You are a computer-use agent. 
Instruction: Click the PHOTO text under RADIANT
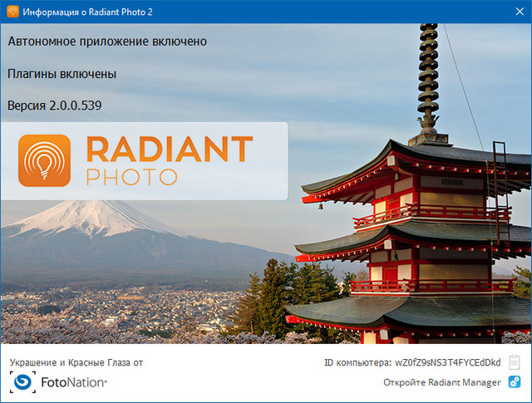coord(131,177)
